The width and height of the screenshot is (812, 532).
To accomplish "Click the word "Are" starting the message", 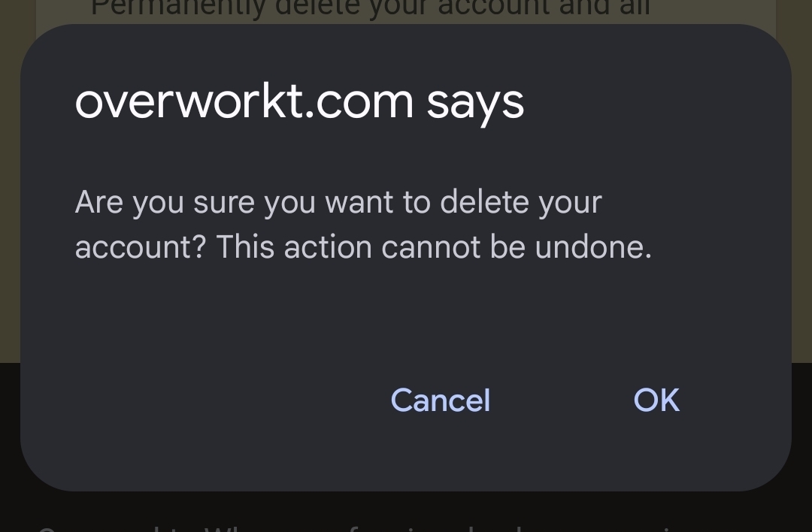I will (x=98, y=202).
